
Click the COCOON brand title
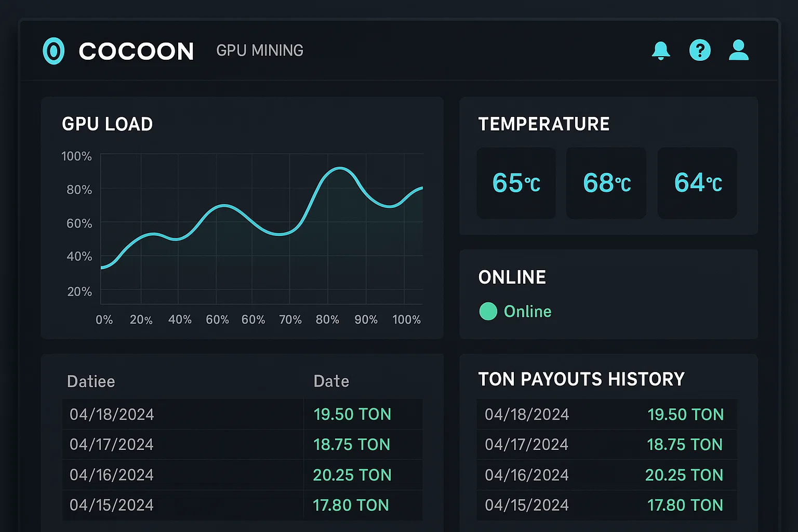pyautogui.click(x=136, y=51)
